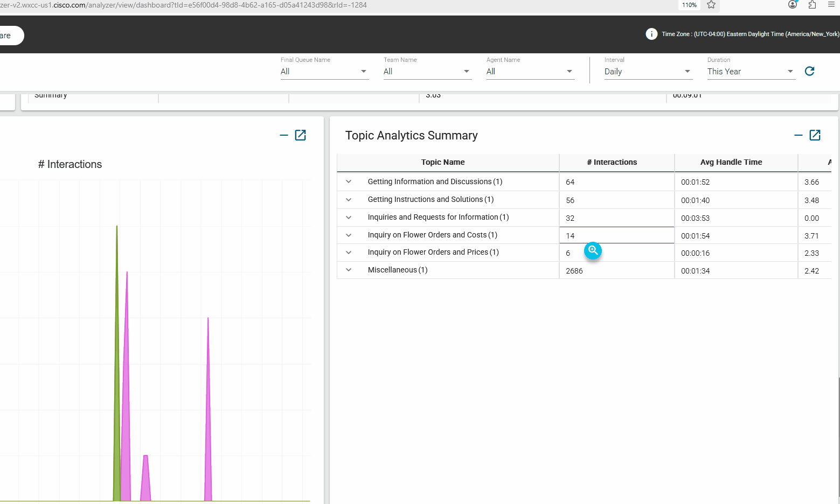This screenshot has width=840, height=504.
Task: Expand the Miscellaneous topic row
Action: (349, 270)
